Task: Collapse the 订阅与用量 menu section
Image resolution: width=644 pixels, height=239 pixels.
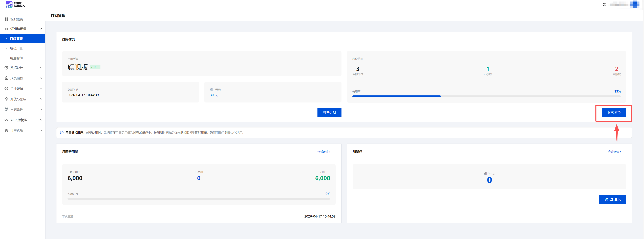Action: pos(41,29)
